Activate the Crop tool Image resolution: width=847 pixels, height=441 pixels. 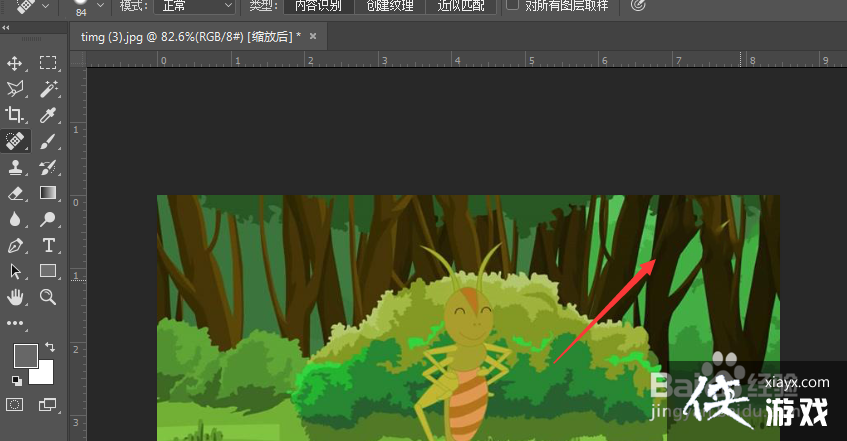[15, 115]
